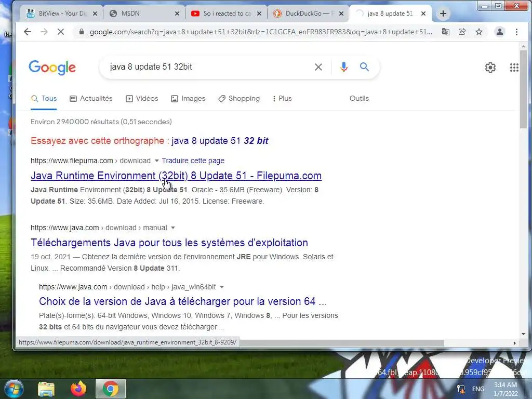The height and width of the screenshot is (399, 532).
Task: Go back with the browser back arrow
Action: click(28, 32)
